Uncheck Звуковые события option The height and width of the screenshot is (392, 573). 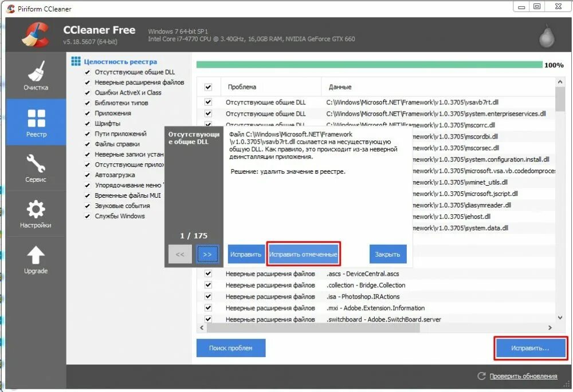pyautogui.click(x=87, y=206)
